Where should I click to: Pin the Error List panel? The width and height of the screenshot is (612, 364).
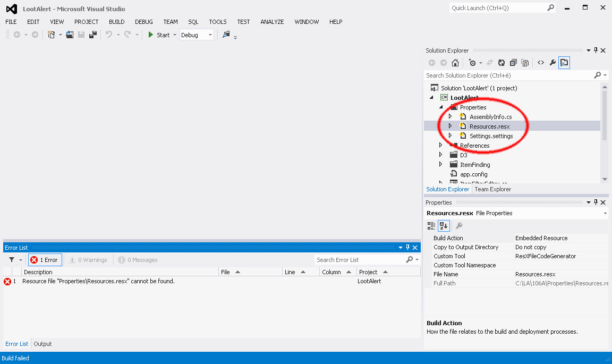407,247
